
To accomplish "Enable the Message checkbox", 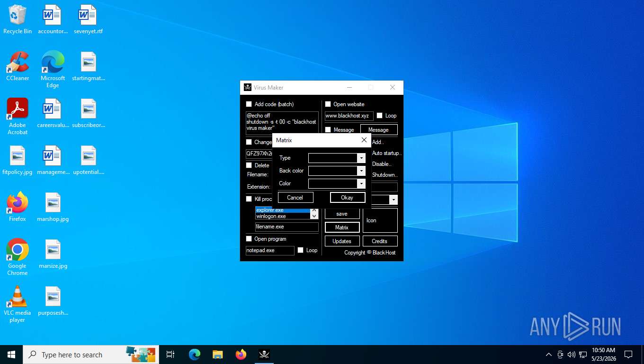I will pyautogui.click(x=328, y=130).
